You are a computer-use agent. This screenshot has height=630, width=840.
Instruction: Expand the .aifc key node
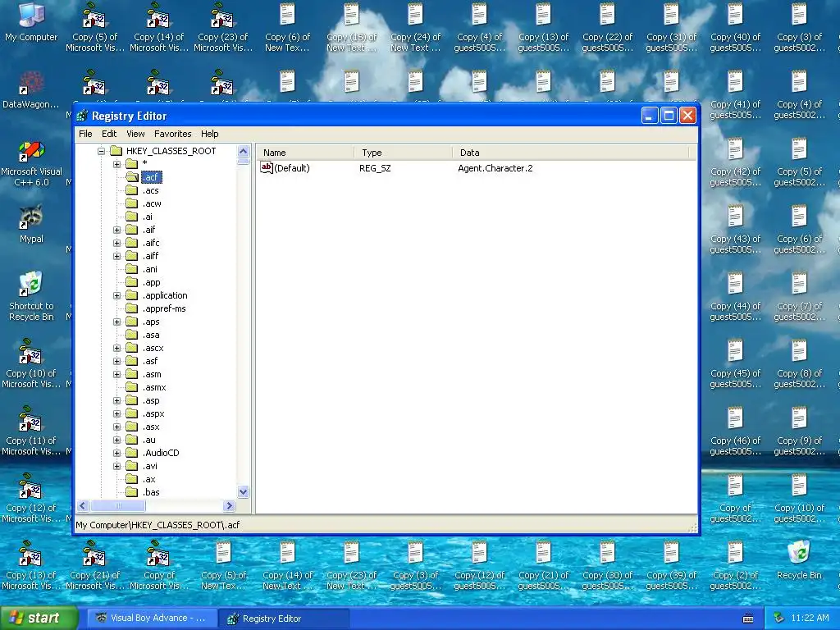pyautogui.click(x=116, y=243)
